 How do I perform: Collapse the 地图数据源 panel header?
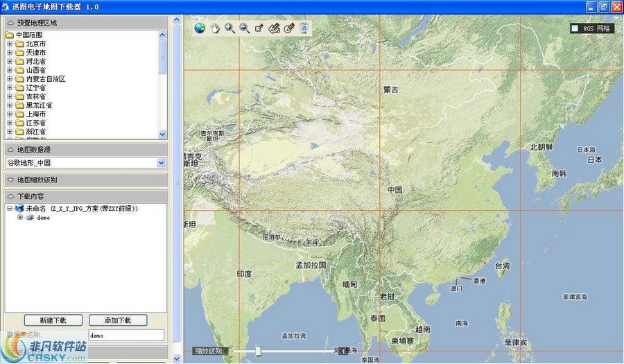85,150
